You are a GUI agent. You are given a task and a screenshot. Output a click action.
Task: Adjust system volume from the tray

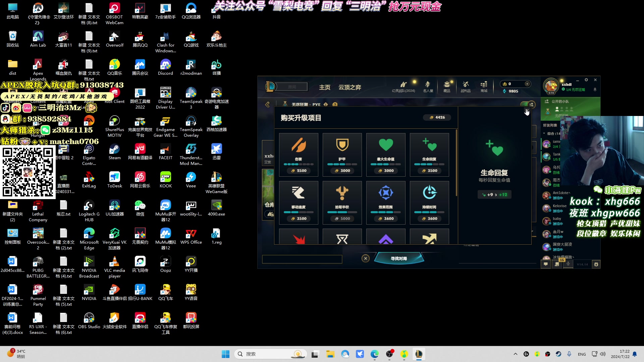(603, 354)
